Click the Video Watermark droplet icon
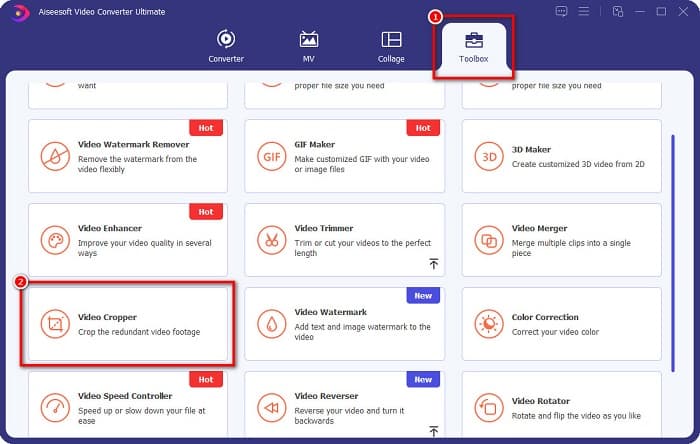The width and height of the screenshot is (700, 444). 270,325
